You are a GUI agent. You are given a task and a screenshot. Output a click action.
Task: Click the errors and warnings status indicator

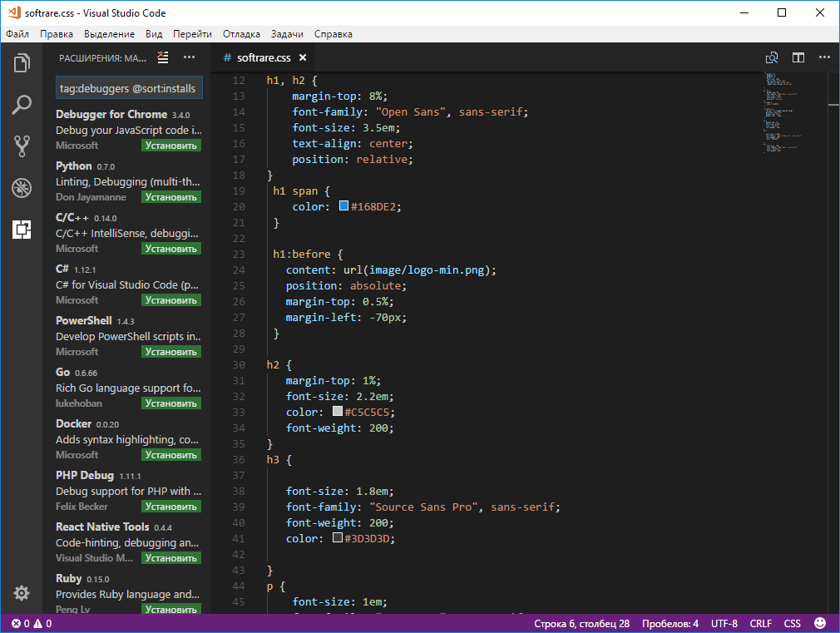[x=32, y=623]
